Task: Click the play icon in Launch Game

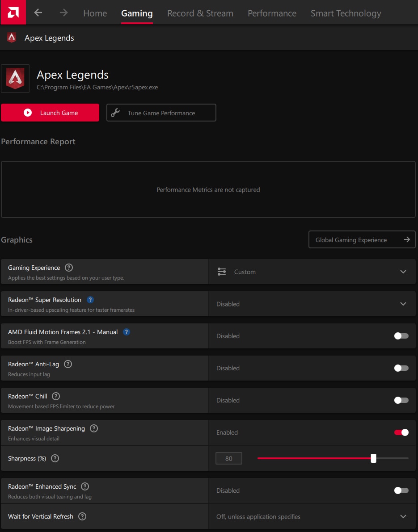Action: 28,113
